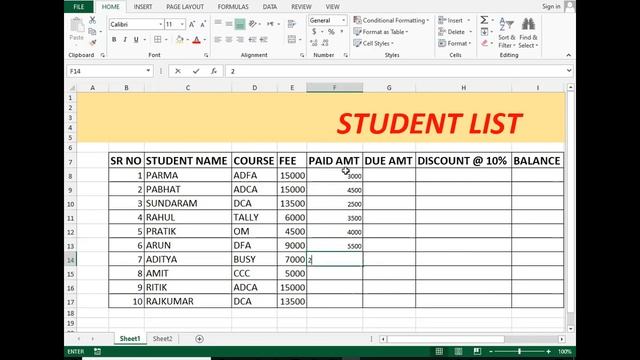Click the Increase Indent icon

coord(264,40)
